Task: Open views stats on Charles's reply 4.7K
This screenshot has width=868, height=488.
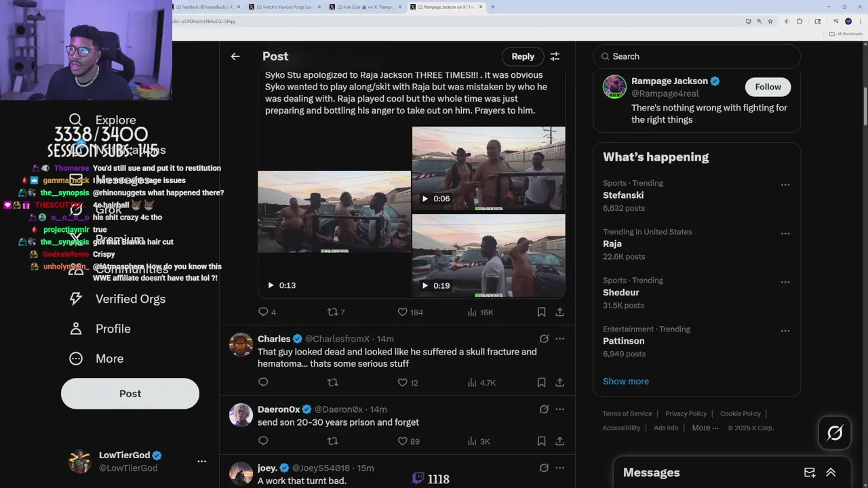Action: (x=481, y=382)
